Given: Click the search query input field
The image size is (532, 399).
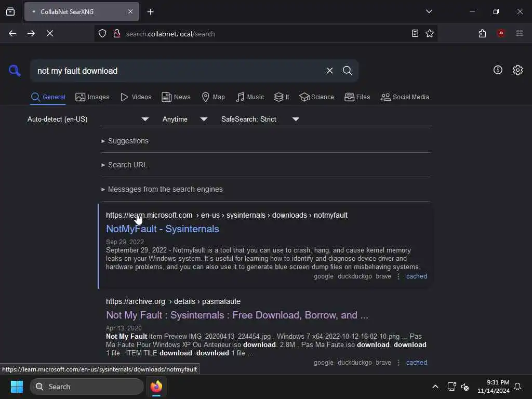Looking at the screenshot, I should (178, 71).
